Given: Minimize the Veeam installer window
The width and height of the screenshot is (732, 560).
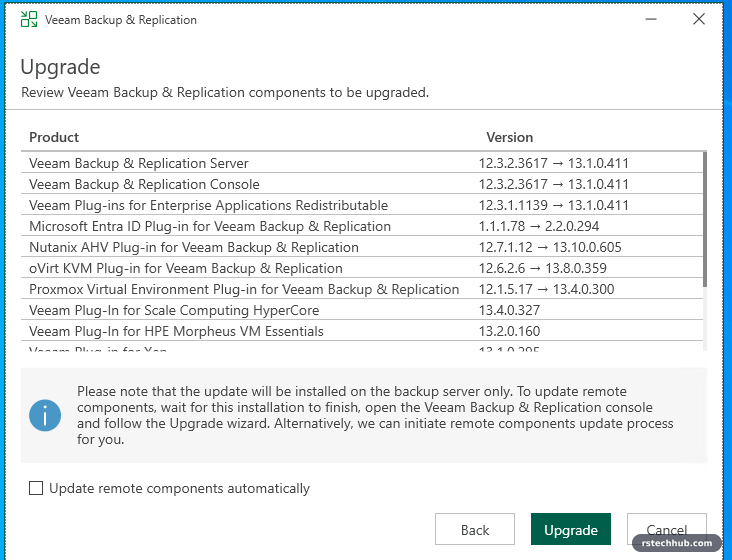Looking at the screenshot, I should point(651,19).
